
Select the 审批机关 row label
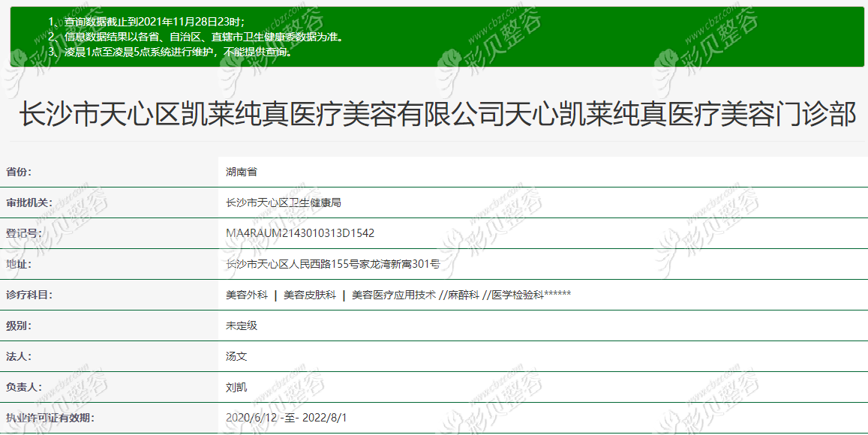pyautogui.click(x=29, y=202)
